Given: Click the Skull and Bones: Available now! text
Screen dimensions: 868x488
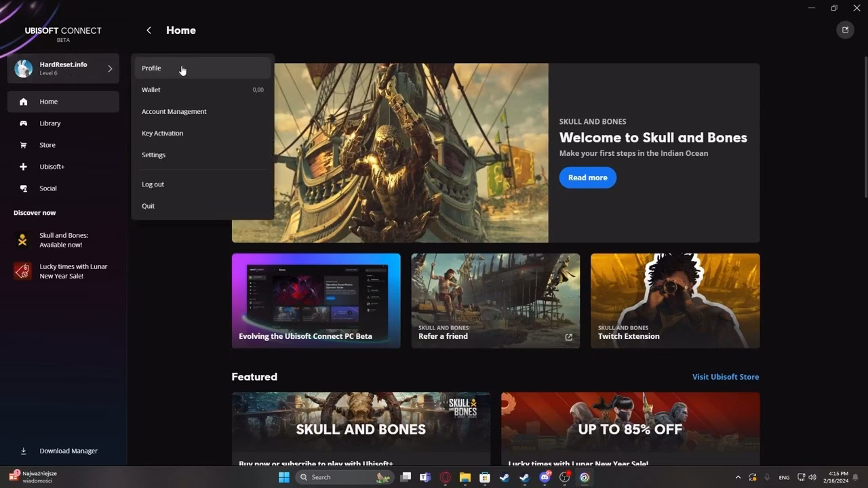Looking at the screenshot, I should tap(64, 240).
